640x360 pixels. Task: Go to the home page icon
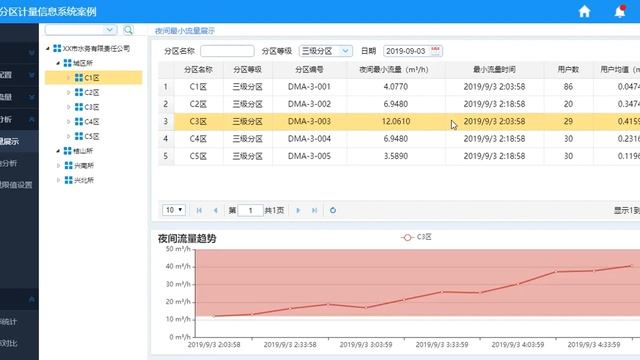(x=584, y=11)
